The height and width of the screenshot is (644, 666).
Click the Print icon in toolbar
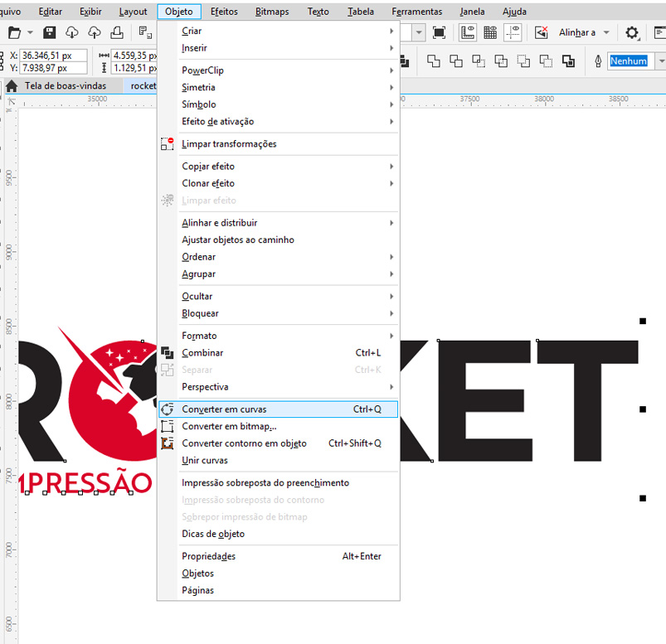point(117,32)
